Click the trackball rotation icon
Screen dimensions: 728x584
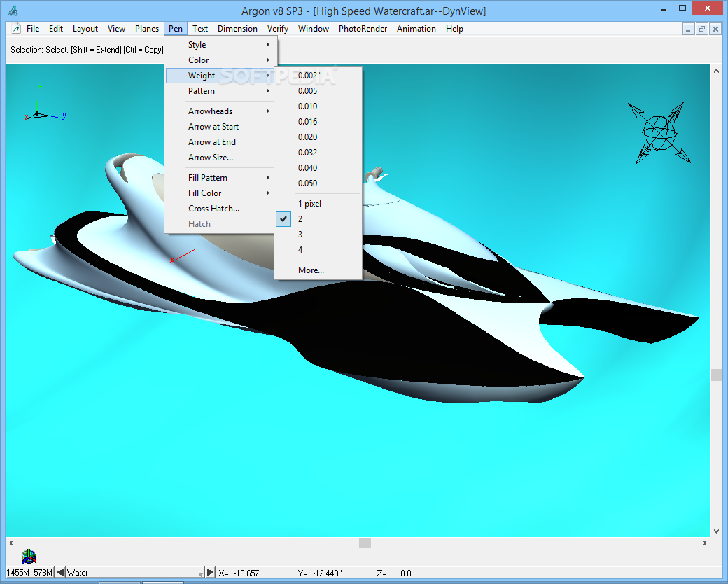point(659,133)
